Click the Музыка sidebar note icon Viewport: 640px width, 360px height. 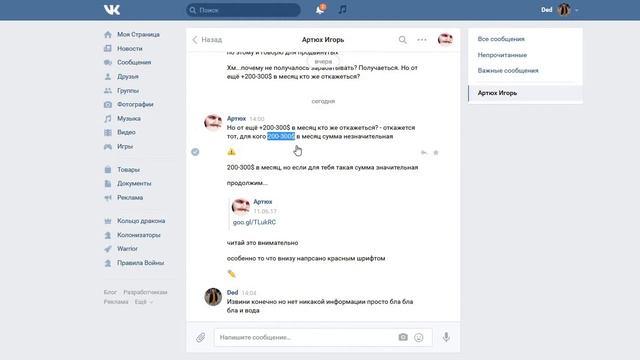tap(108, 118)
